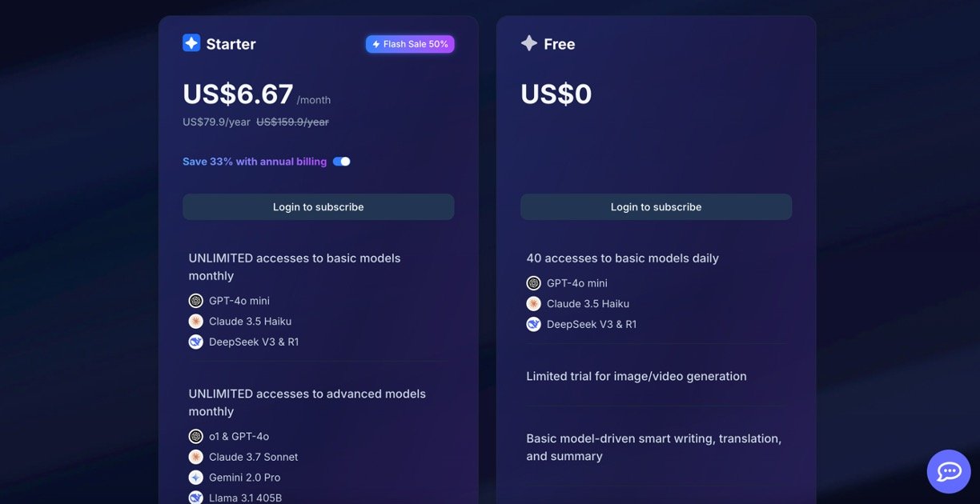Viewport: 980px width, 504px height.
Task: Click the Claude 3.7 Sonnet icon
Action: click(196, 457)
